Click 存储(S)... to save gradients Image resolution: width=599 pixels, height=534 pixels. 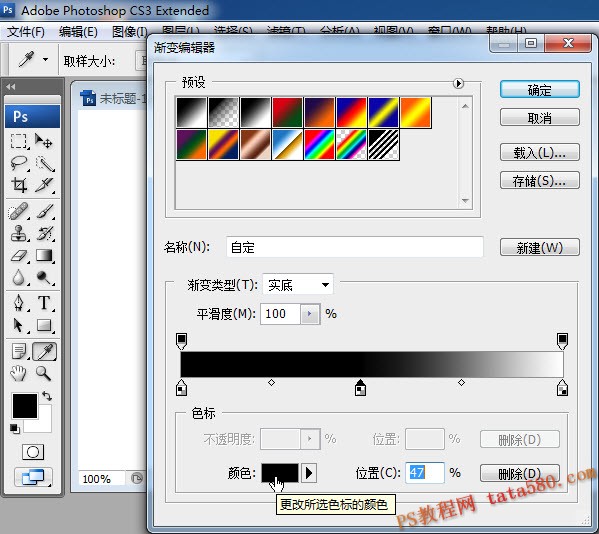540,180
